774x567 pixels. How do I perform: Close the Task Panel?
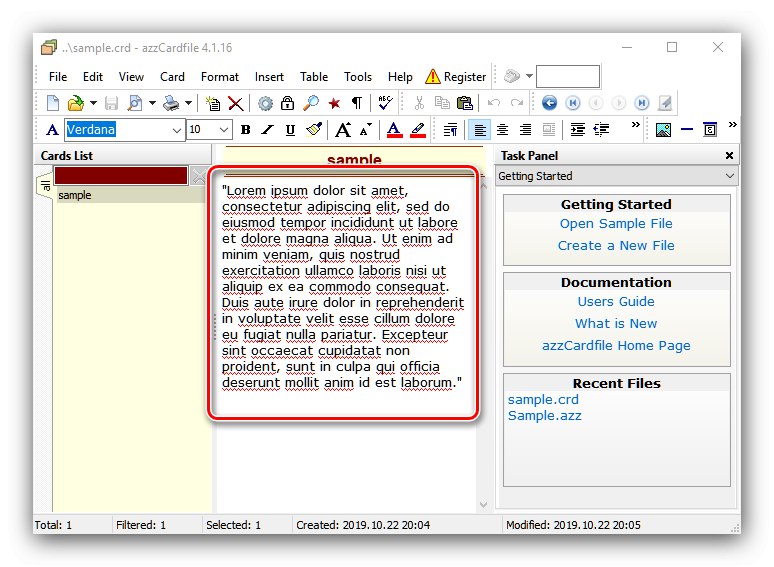coord(729,155)
